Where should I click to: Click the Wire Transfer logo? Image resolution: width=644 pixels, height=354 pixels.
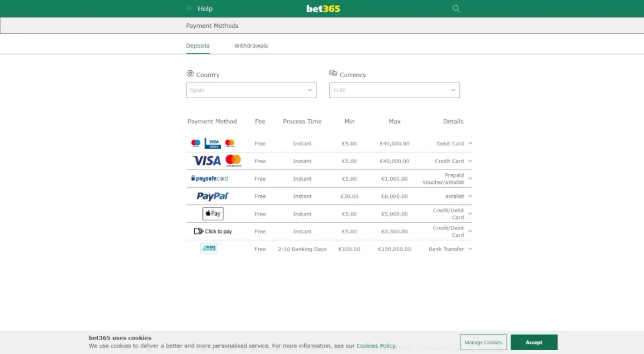coord(209,248)
